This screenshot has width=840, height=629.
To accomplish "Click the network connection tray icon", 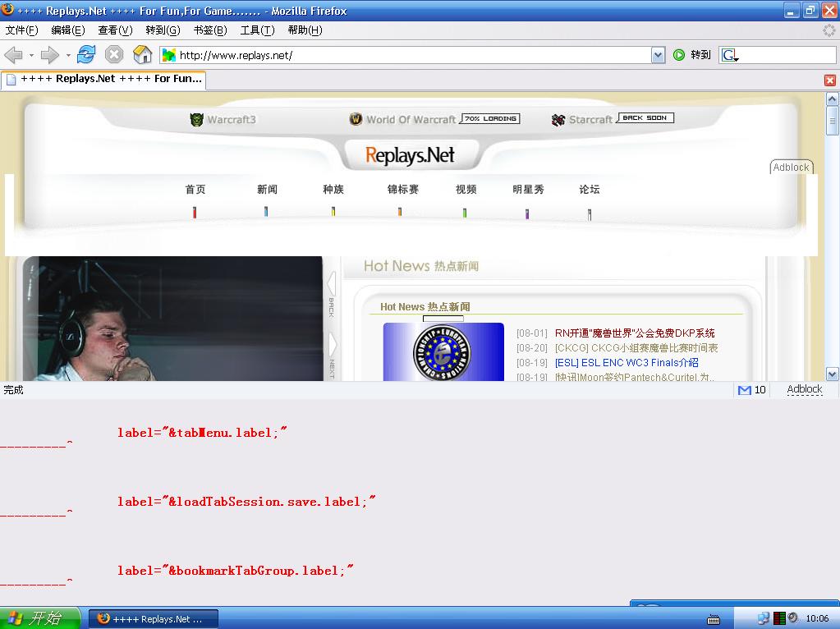I will 763,618.
